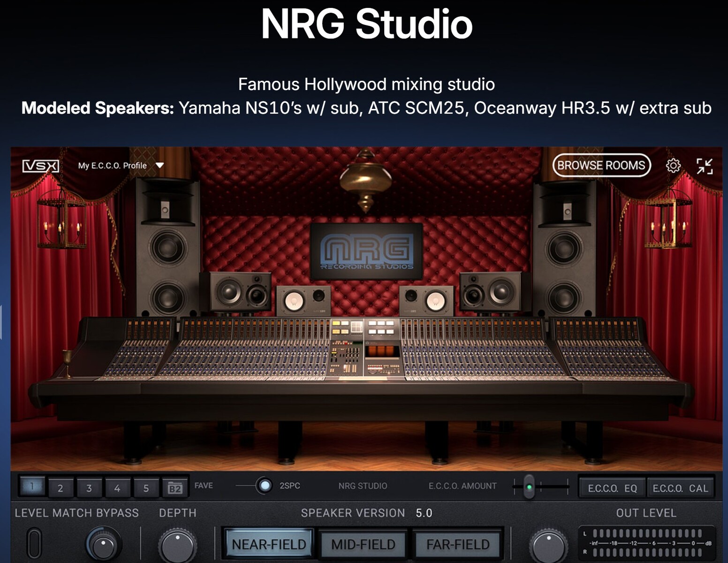Select the B2 favorites bank icon
The image size is (728, 563).
tap(174, 488)
